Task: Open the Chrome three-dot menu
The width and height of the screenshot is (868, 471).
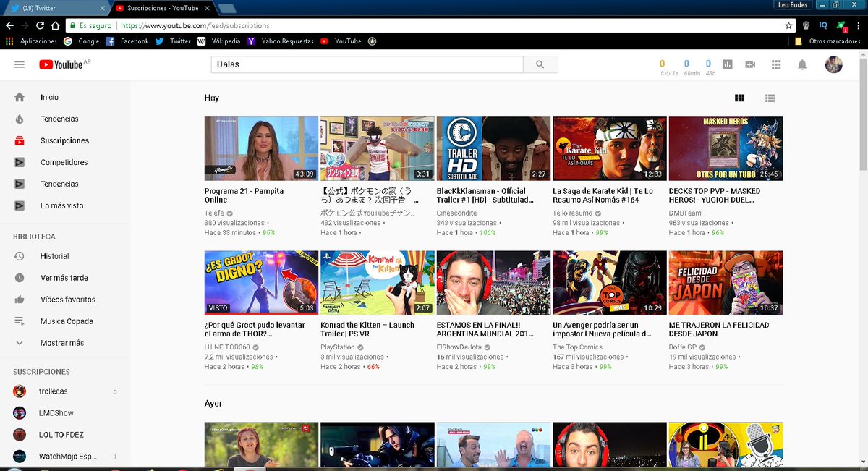Action: click(859, 25)
